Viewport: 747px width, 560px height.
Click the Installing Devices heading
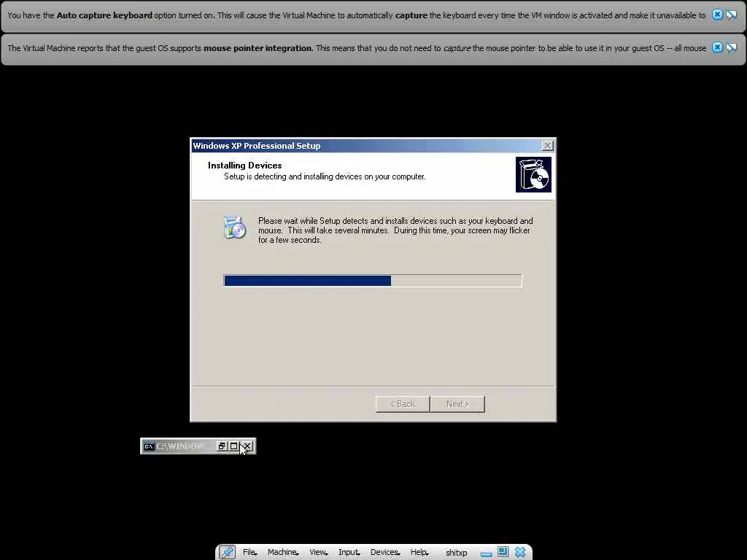tap(245, 166)
